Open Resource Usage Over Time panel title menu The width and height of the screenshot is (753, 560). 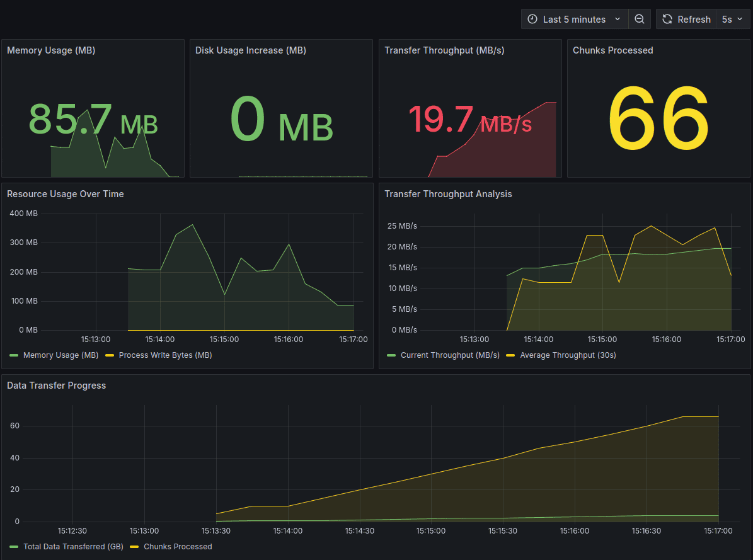[x=66, y=194]
